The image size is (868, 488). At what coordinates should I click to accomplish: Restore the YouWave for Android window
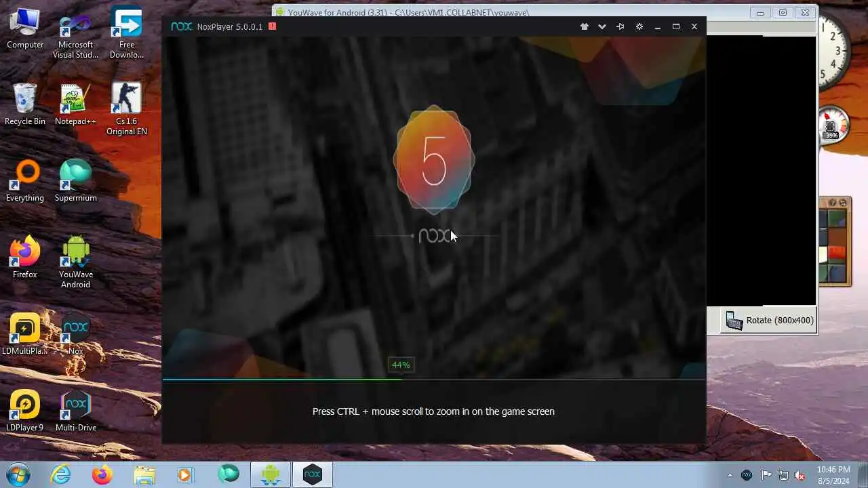click(783, 13)
